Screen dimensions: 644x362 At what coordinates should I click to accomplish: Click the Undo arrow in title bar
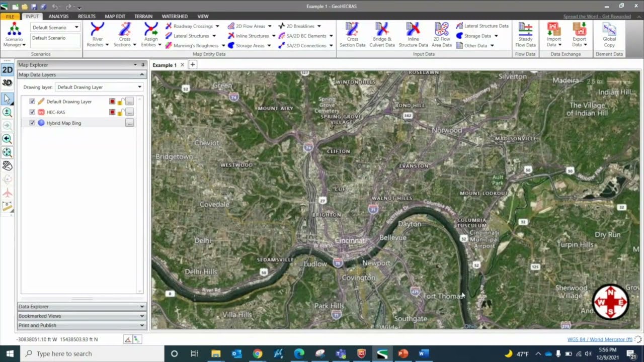click(55, 7)
